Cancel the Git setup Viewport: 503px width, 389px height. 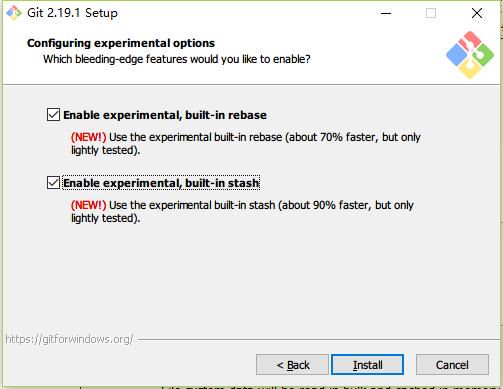452,365
